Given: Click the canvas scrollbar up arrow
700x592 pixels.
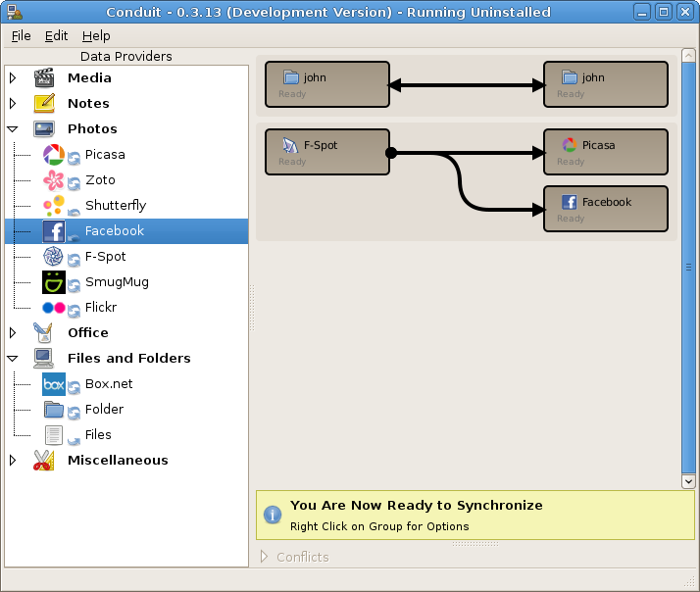Looking at the screenshot, I should click(x=688, y=55).
